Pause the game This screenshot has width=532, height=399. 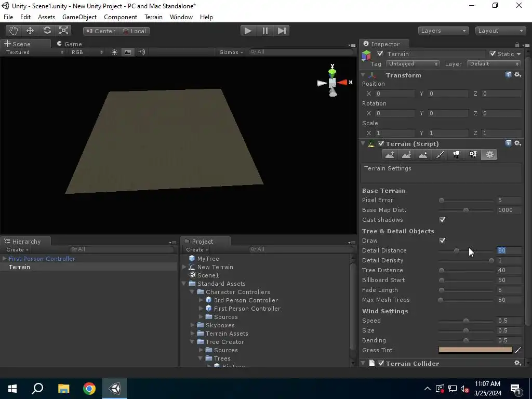(x=265, y=31)
